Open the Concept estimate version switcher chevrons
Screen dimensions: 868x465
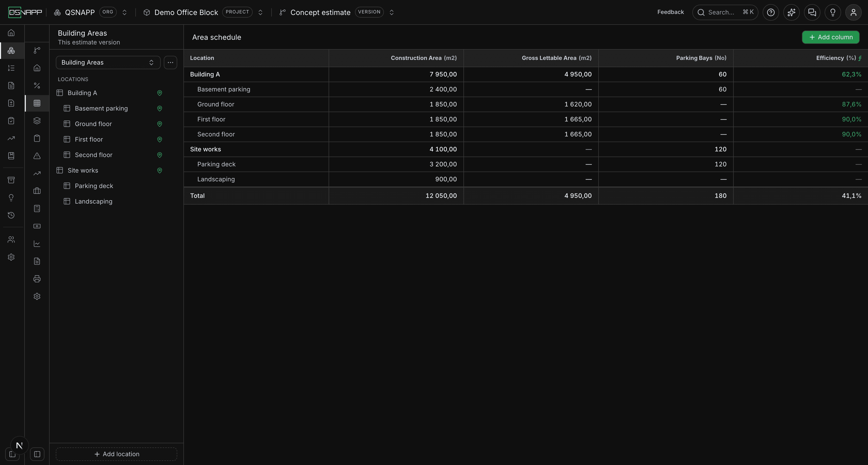392,12
